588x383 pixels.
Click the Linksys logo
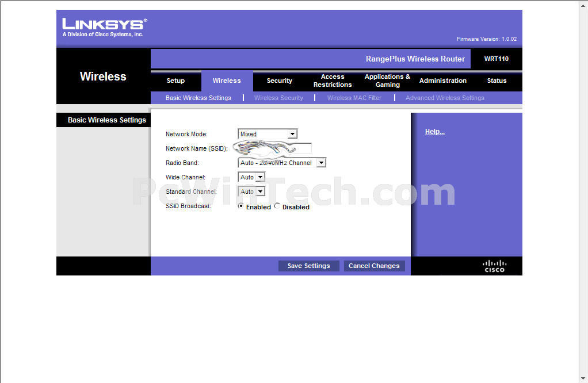coord(104,28)
